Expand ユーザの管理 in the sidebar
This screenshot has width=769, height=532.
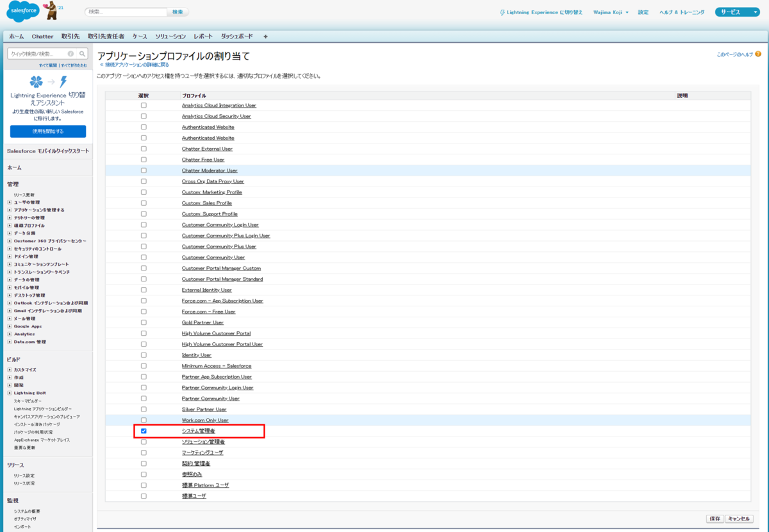(10, 203)
